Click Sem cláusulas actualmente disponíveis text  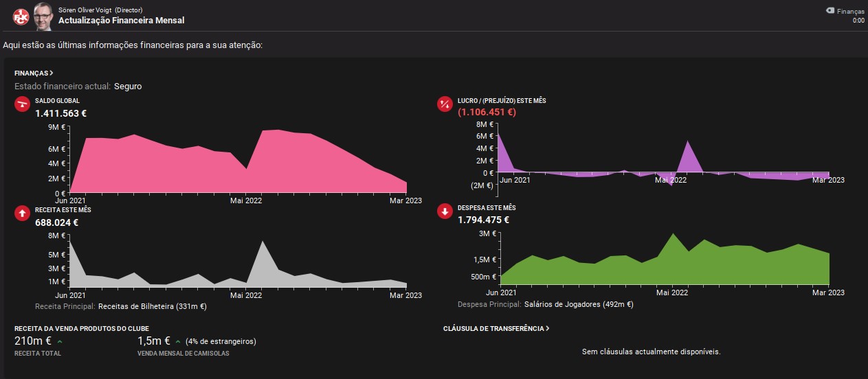click(651, 352)
